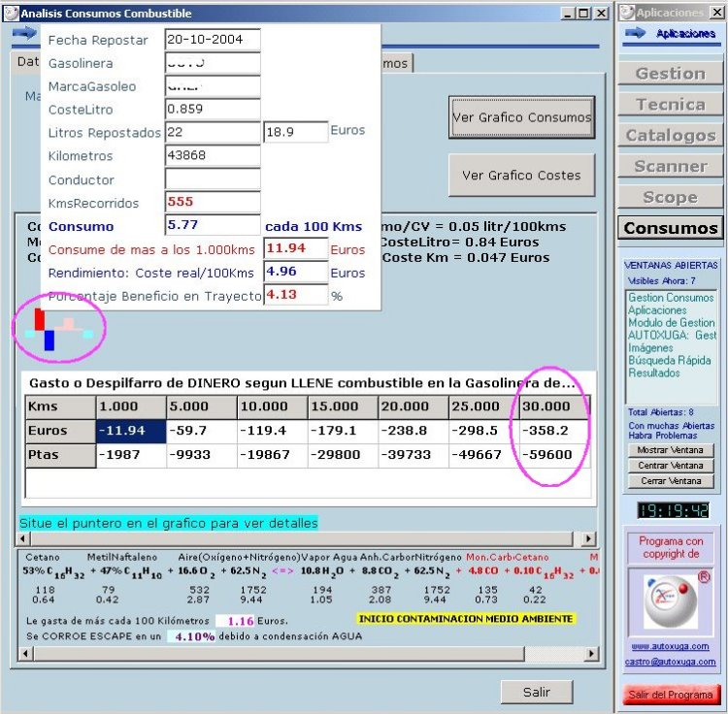Click Centrar Ventana button

point(671,466)
